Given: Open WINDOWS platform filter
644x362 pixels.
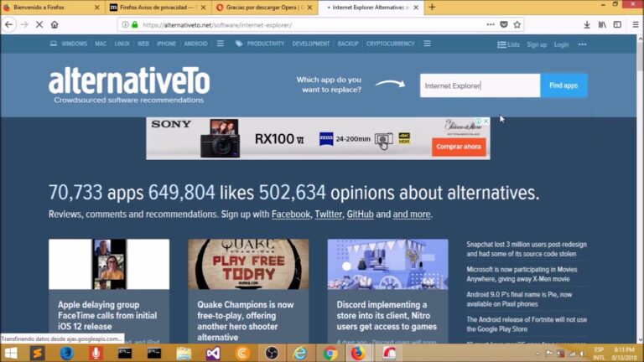Looking at the screenshot, I should click(x=74, y=44).
